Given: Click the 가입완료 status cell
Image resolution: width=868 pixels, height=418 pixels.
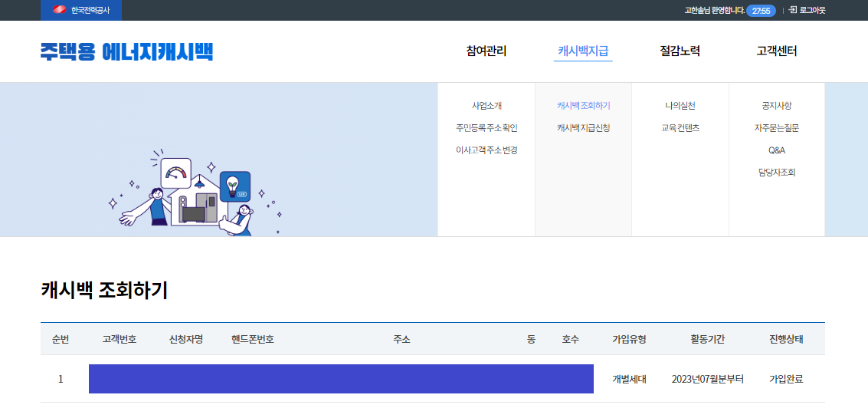Looking at the screenshot, I should 786,379.
